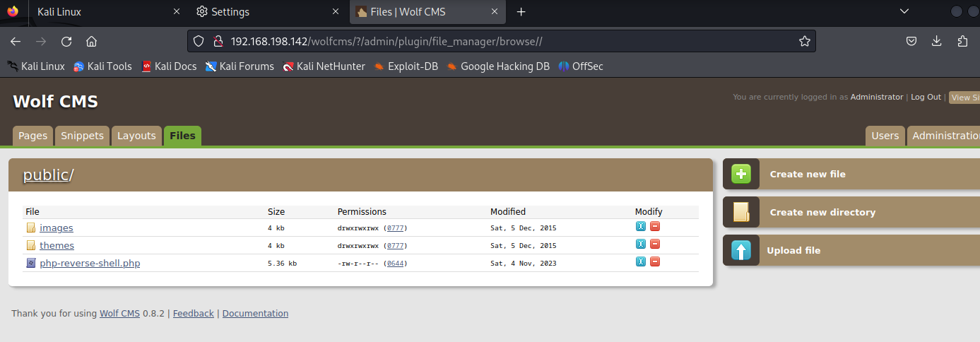Change permissions 0644 of php-reverse-shell.php
Viewport: 980px width, 342px height.
point(396,264)
